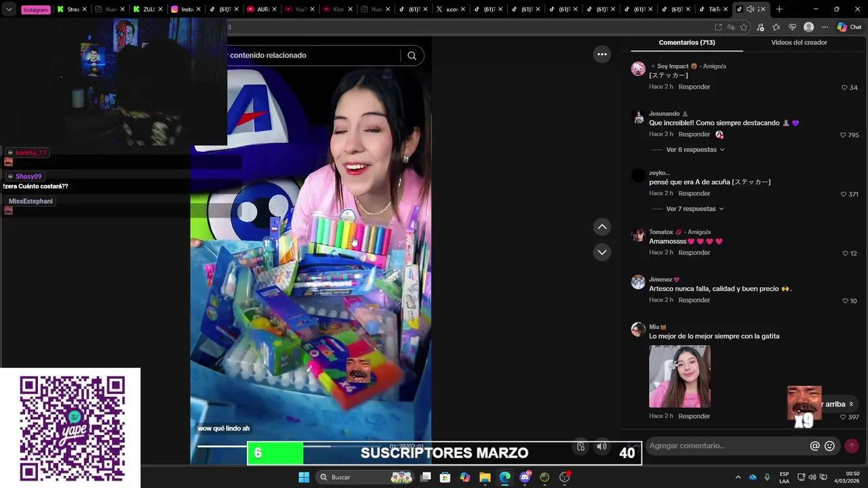The width and height of the screenshot is (868, 488).
Task: Switch to the Instagram pink browser tab
Action: (36, 9)
